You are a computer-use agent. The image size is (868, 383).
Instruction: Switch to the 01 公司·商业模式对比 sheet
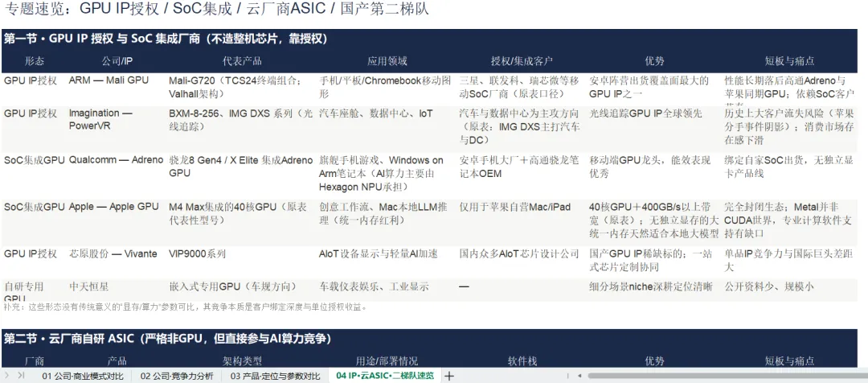click(83, 376)
